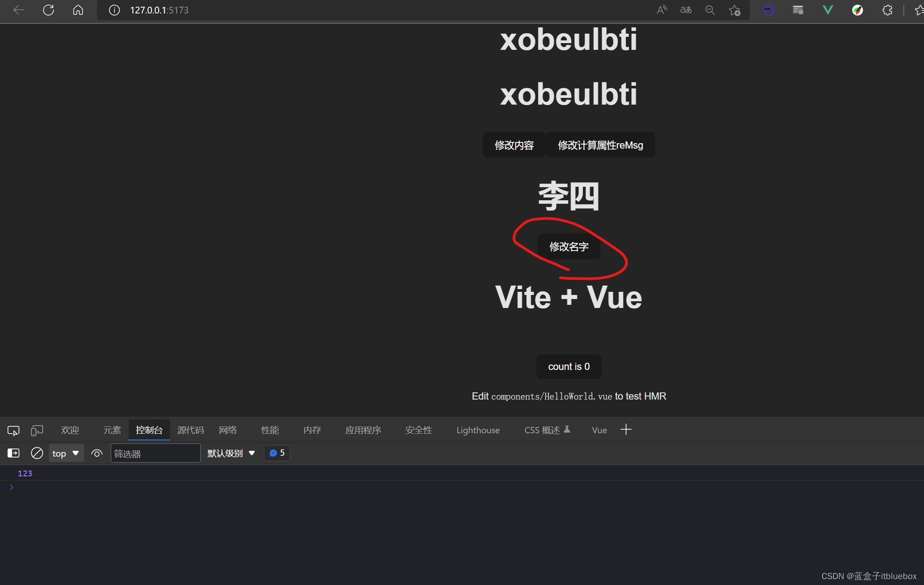The height and width of the screenshot is (585, 924).
Task: Show the console sidebar icon
Action: tap(13, 453)
